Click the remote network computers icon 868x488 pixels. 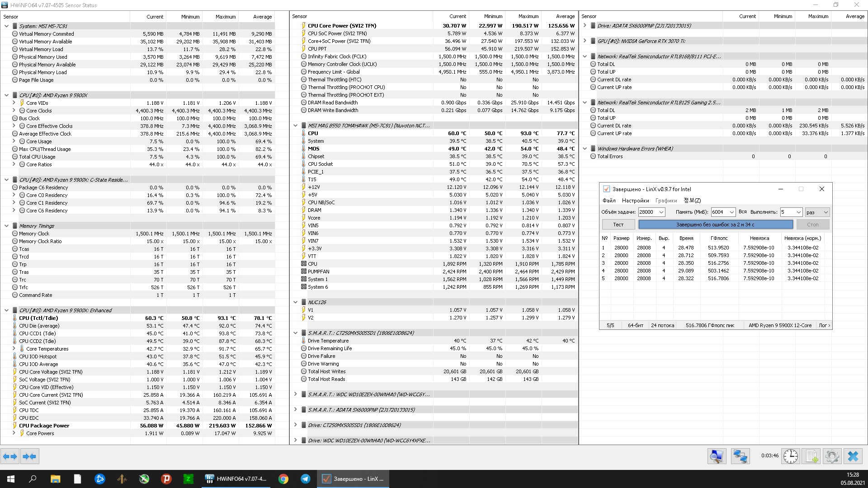[x=740, y=456]
